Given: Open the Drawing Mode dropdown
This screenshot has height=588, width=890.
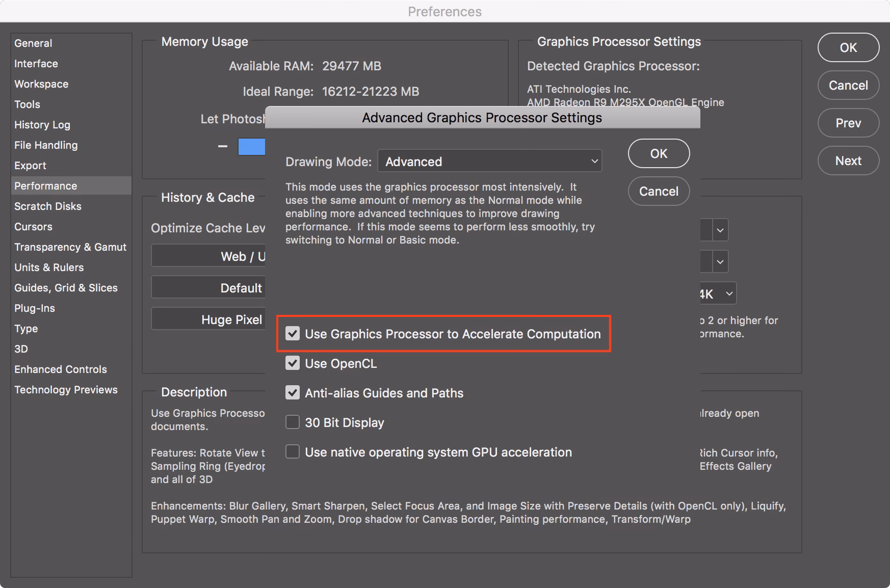Looking at the screenshot, I should coord(489,161).
